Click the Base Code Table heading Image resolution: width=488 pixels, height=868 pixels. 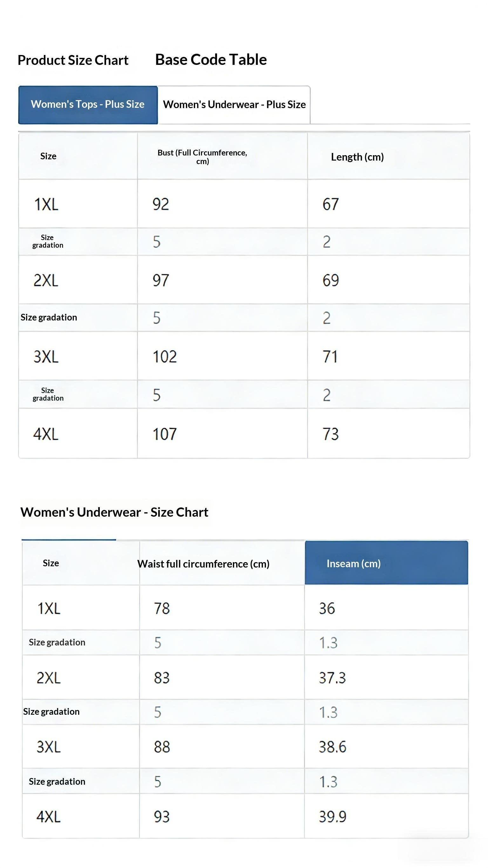click(211, 60)
